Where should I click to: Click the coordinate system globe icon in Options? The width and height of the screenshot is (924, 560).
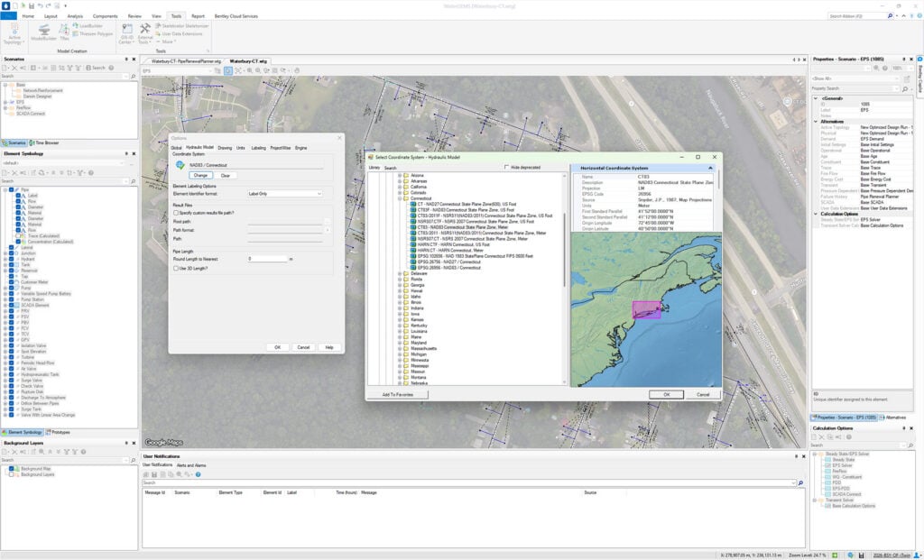pyautogui.click(x=180, y=165)
